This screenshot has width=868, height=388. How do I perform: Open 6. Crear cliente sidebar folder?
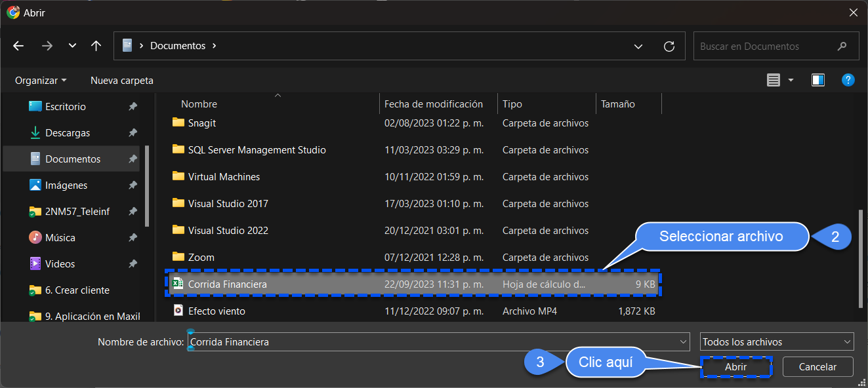pos(72,290)
